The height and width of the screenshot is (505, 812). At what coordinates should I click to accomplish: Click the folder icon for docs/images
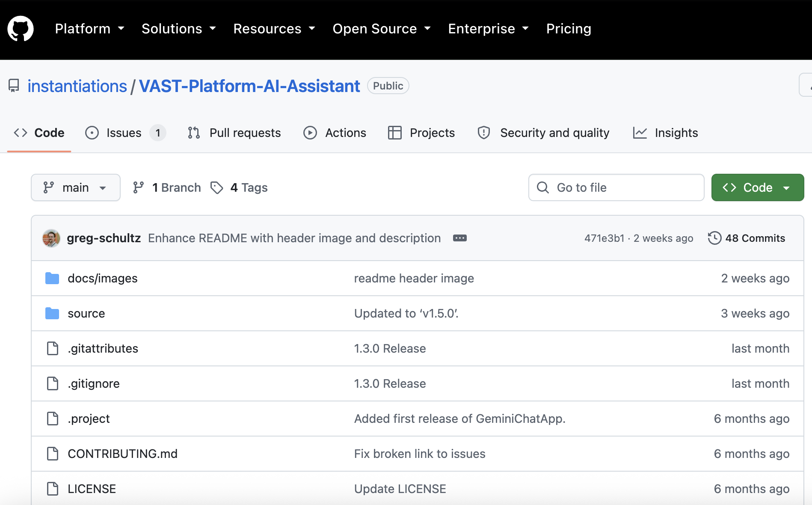(52, 278)
